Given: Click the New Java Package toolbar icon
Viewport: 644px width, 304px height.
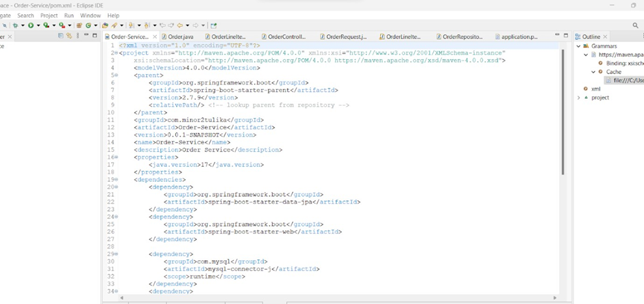Looking at the screenshot, I should click(79, 25).
